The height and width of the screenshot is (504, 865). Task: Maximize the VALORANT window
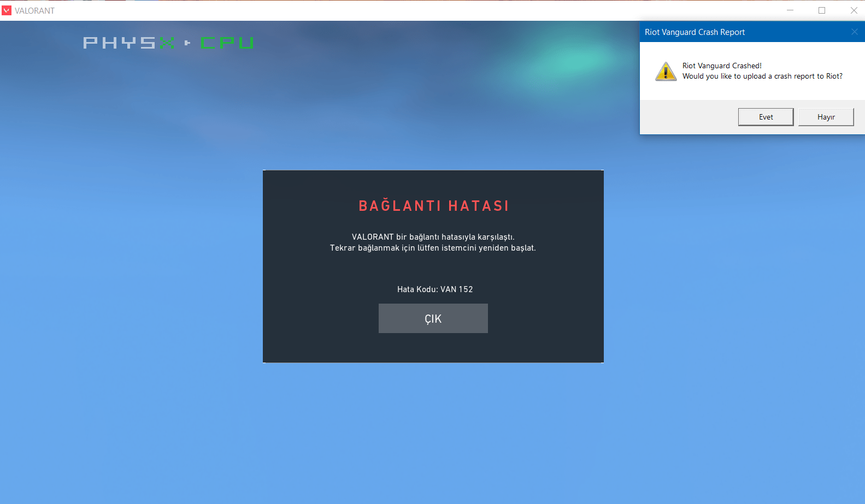pos(822,10)
